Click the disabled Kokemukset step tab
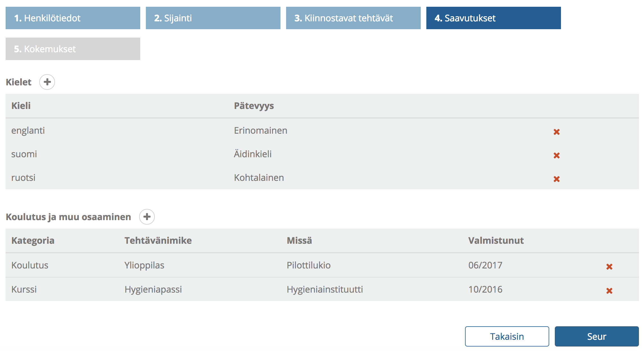The height and width of the screenshot is (351, 644). (73, 49)
